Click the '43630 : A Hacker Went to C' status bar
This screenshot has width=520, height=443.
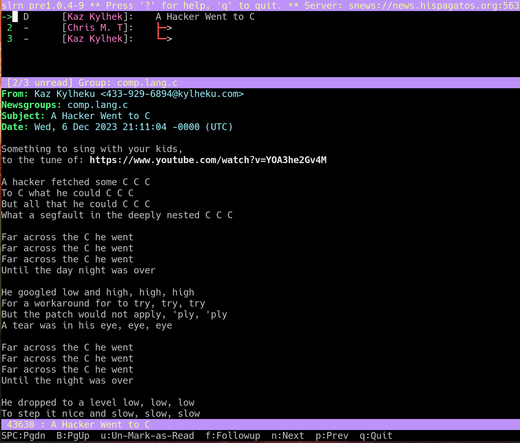coord(260,424)
